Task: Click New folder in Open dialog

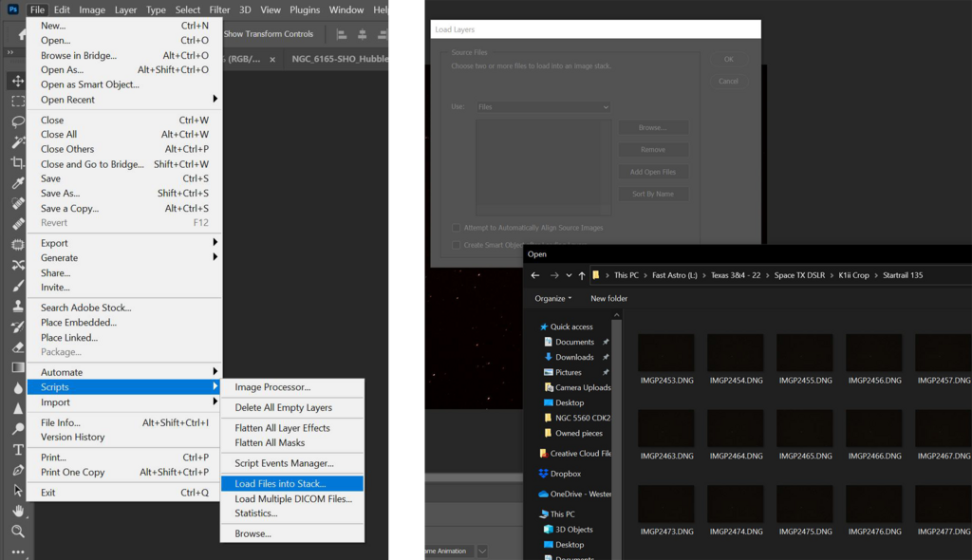Action: point(608,298)
